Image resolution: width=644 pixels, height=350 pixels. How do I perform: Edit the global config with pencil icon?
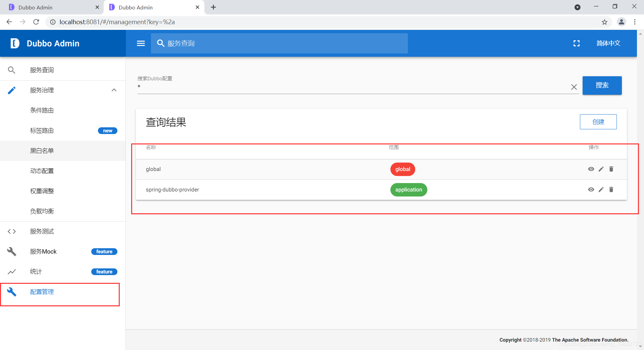click(x=601, y=169)
